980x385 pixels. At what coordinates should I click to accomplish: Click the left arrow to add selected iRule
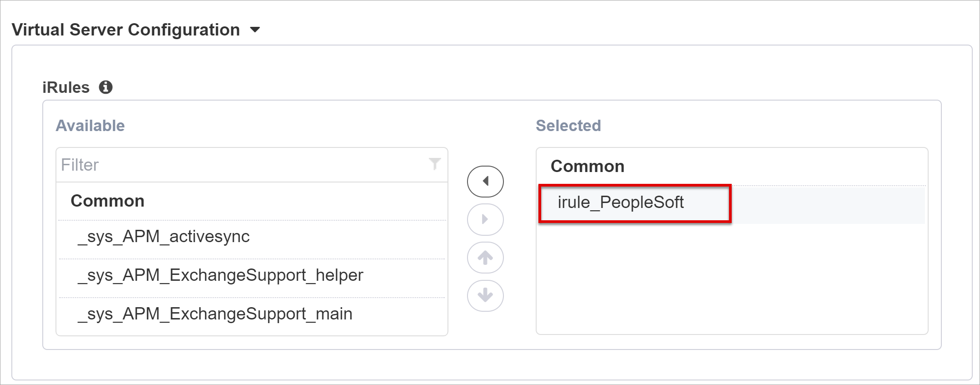click(x=485, y=181)
